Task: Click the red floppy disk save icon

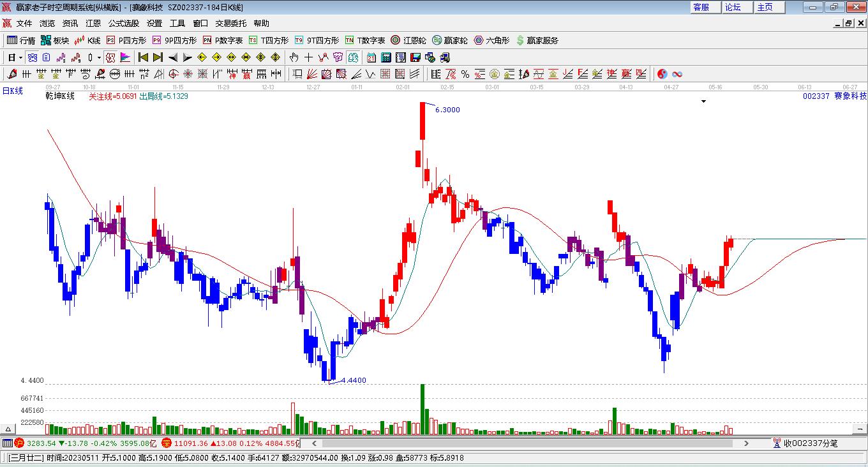Action: 415,57
